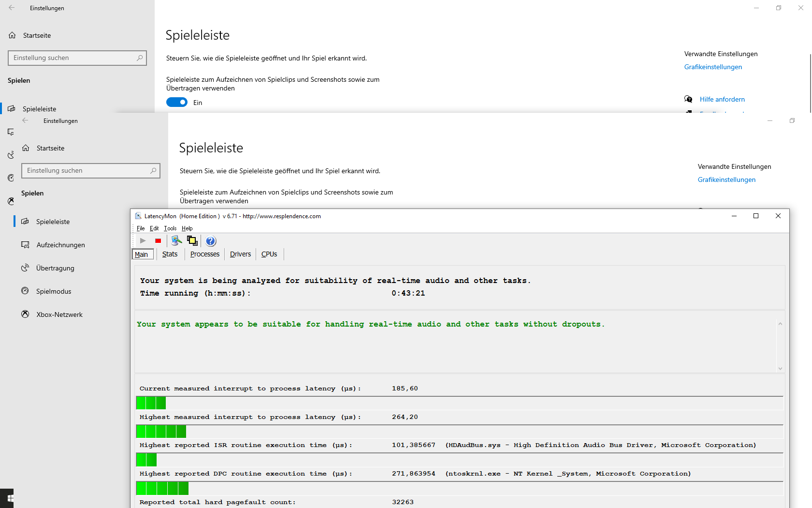Click the up arrow of the LatencyMon message scrollbar
This screenshot has width=812, height=508.
tap(780, 324)
